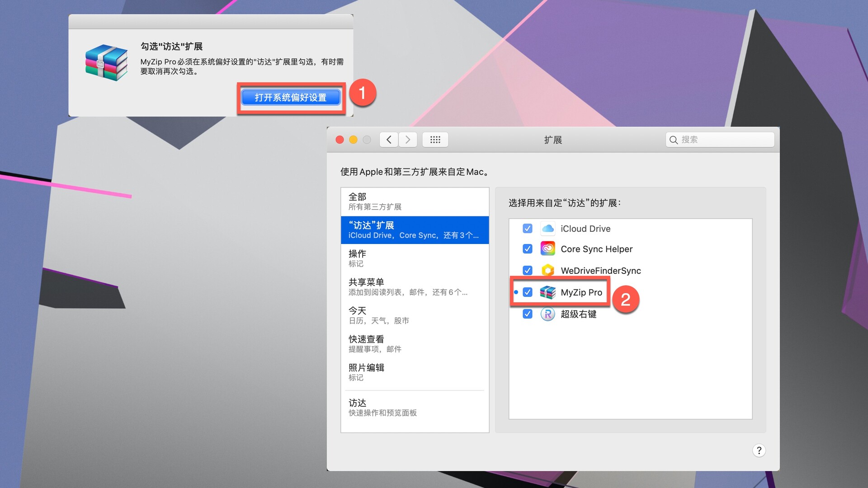
Task: Open the 照片编辑 category
Action: click(415, 372)
